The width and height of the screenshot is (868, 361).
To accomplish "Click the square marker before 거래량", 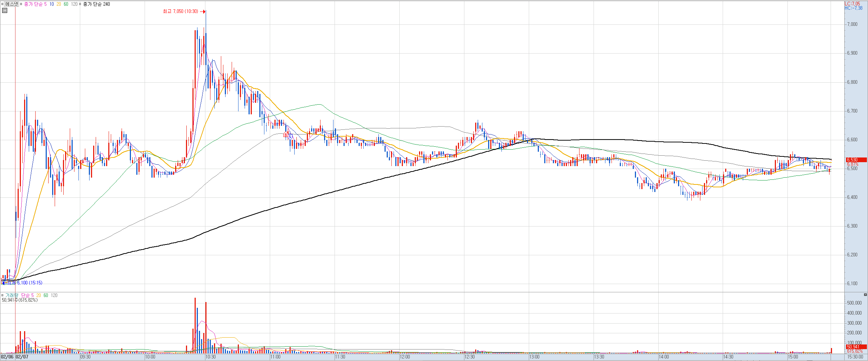I will point(2,295).
